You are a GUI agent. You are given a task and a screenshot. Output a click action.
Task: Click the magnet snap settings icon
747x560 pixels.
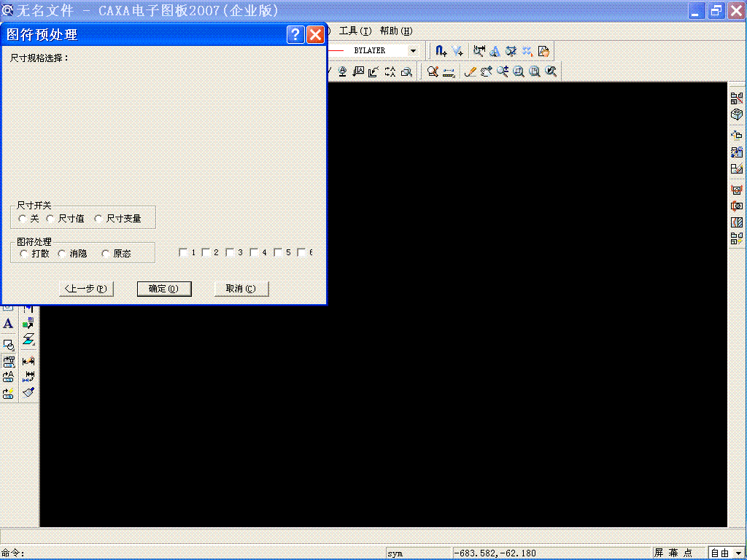tap(441, 50)
